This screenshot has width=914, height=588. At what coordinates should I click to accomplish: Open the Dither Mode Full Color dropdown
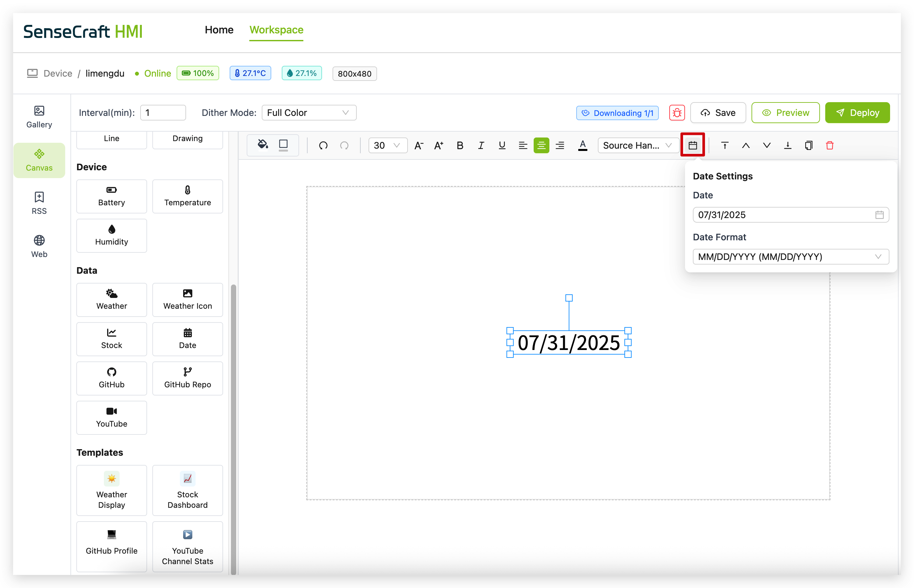point(309,113)
